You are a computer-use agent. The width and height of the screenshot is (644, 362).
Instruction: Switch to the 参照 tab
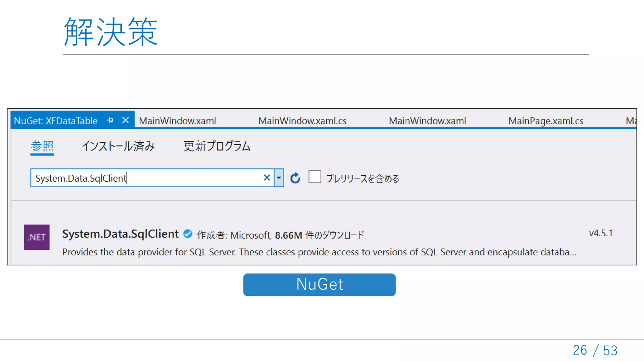click(x=42, y=146)
